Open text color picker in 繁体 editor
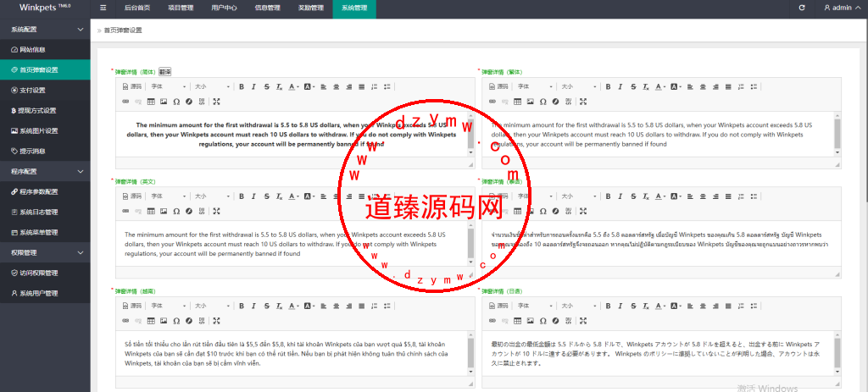 click(659, 87)
